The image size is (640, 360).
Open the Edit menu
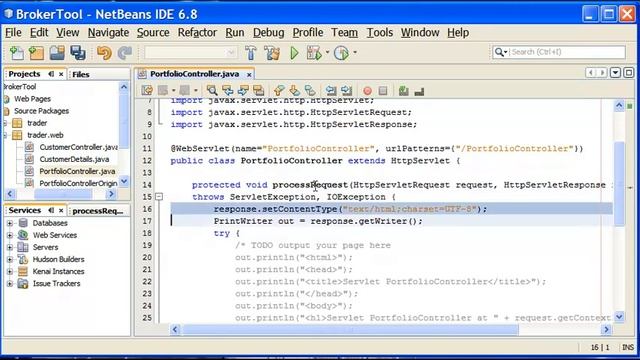pos(39,33)
